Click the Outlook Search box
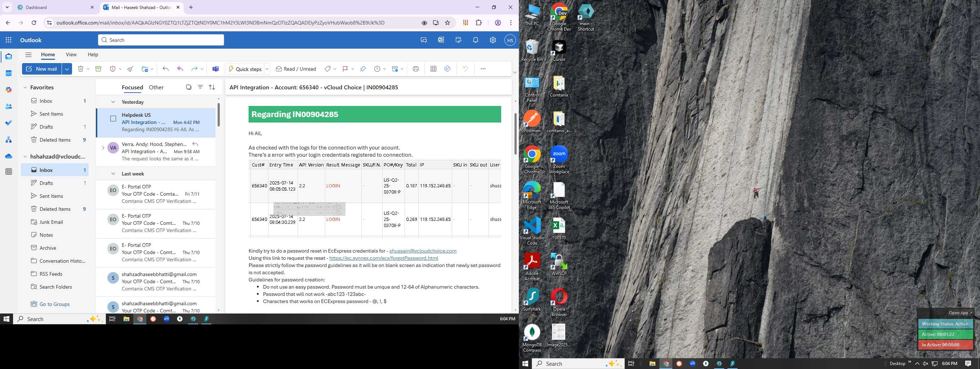Viewport: 980px width, 369px height. 161,40
